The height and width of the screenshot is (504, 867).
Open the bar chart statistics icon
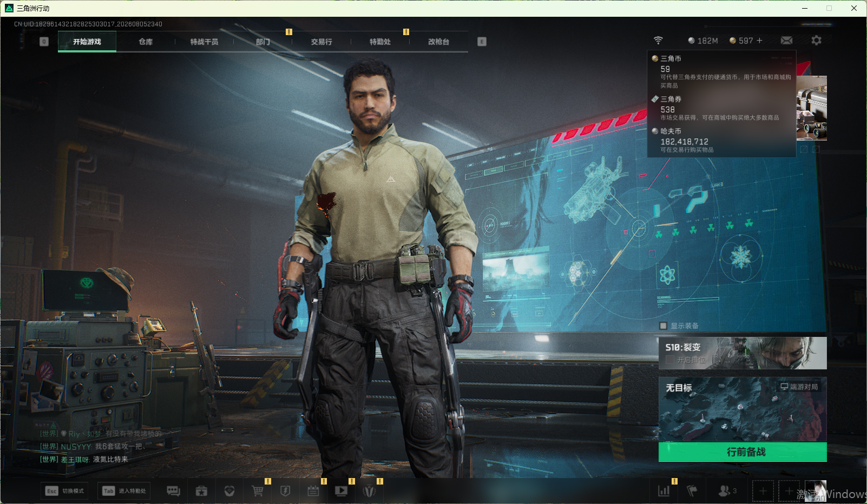pyautogui.click(x=664, y=491)
